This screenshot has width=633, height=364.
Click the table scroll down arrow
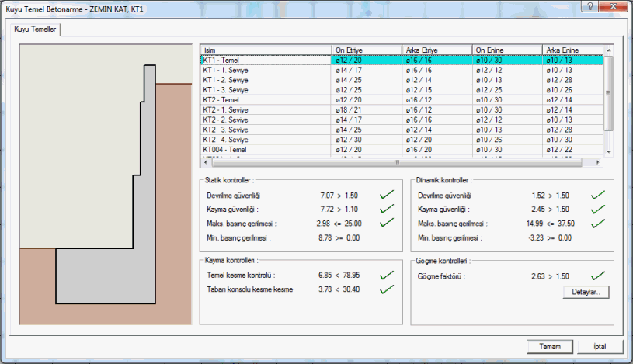coord(609,152)
